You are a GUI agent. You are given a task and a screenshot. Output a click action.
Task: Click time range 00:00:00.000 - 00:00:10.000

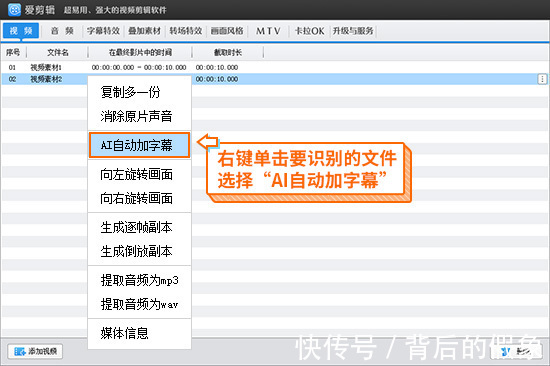tap(139, 67)
